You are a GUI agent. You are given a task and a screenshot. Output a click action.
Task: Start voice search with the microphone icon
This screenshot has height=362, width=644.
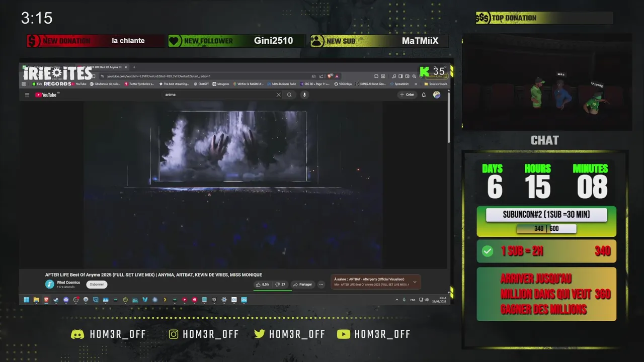point(304,95)
